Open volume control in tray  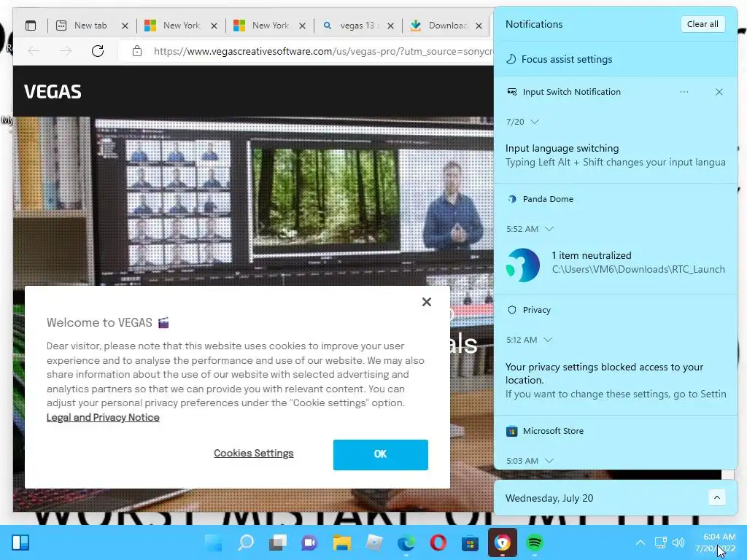point(678,542)
